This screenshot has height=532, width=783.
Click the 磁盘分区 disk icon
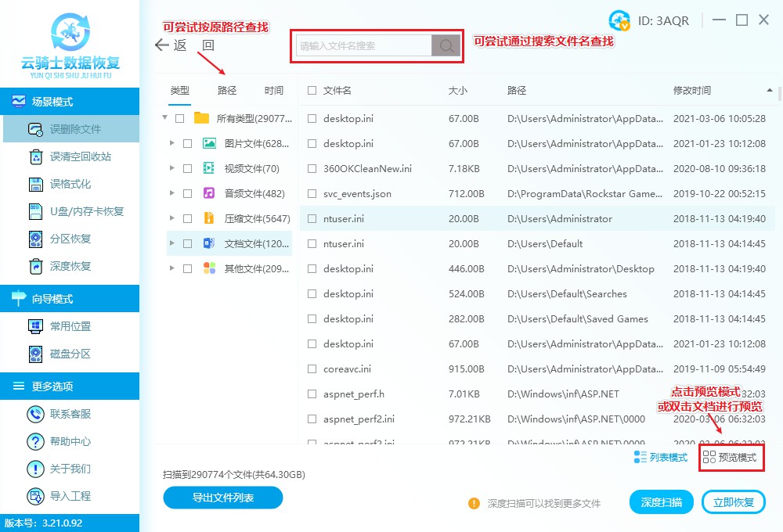[x=36, y=354]
